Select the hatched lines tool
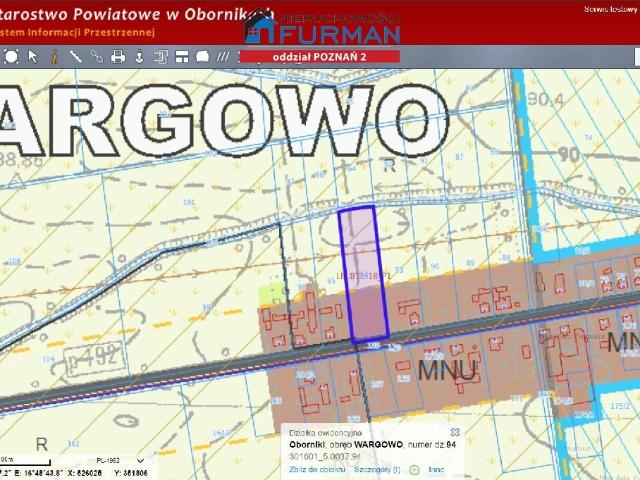The image size is (640, 480). (x=223, y=56)
